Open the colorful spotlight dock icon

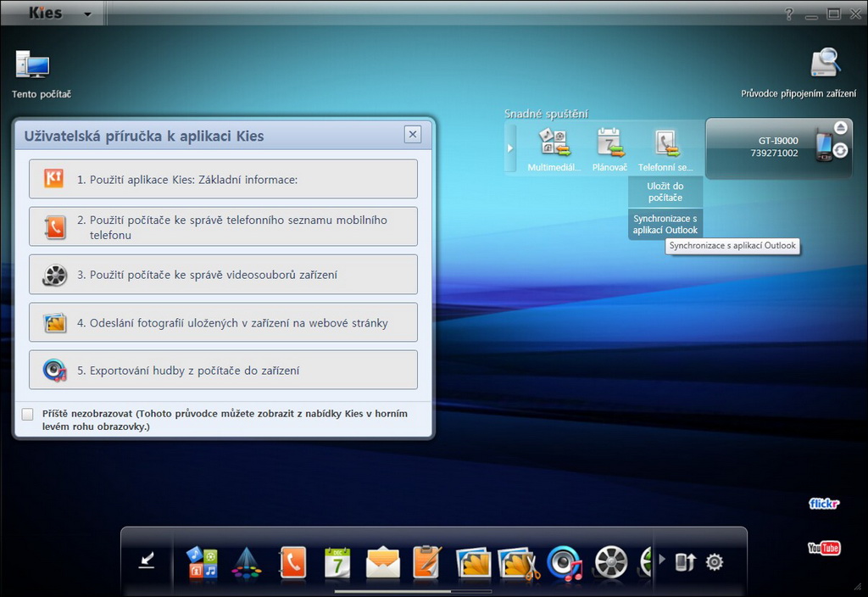(x=247, y=563)
